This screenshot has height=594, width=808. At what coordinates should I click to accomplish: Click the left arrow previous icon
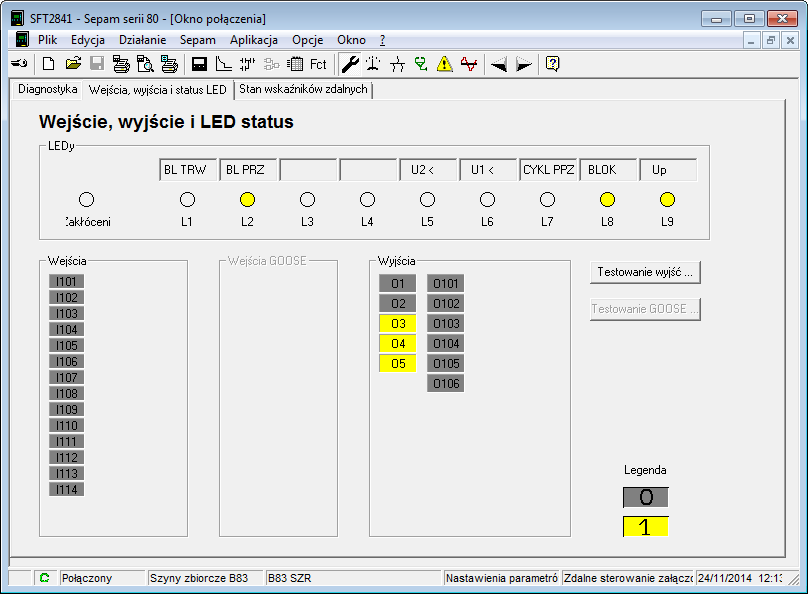tap(498, 64)
